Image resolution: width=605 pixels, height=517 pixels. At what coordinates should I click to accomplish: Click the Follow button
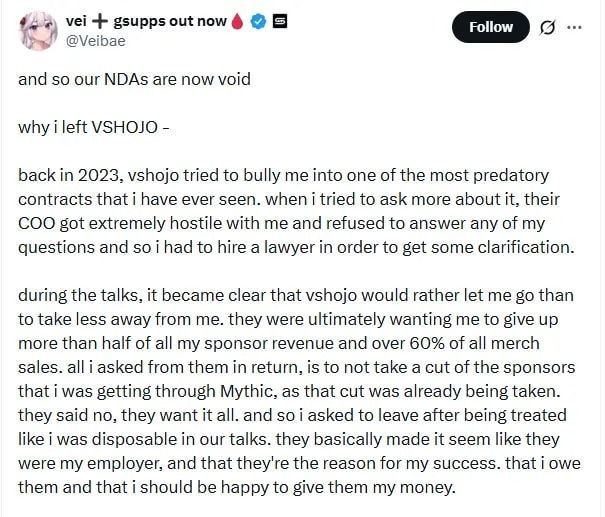tap(490, 27)
